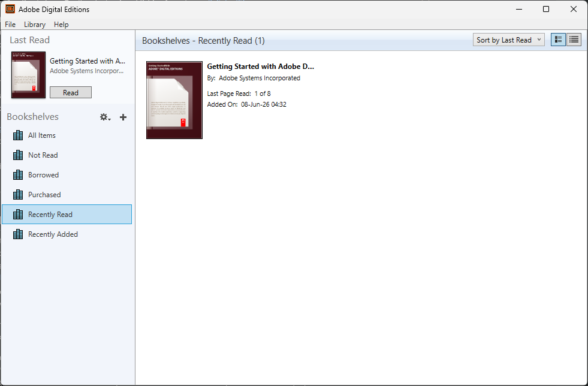Click the 'Bookshelves - Recently Read (1)' heading

pos(203,41)
